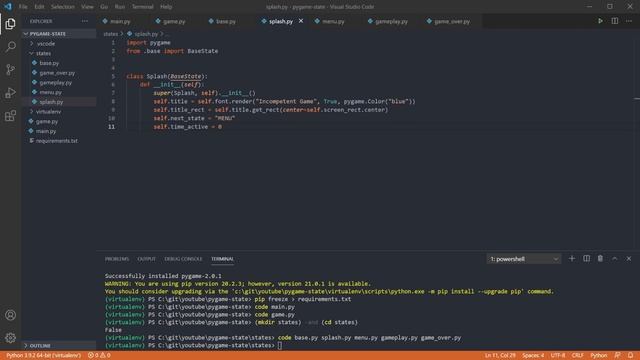The width and height of the screenshot is (640, 360).
Task: Show the OUTPUT panel tab
Action: point(147,259)
